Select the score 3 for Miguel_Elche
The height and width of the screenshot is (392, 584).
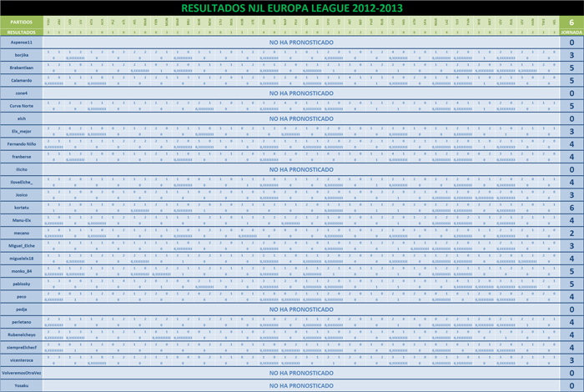[x=571, y=246]
